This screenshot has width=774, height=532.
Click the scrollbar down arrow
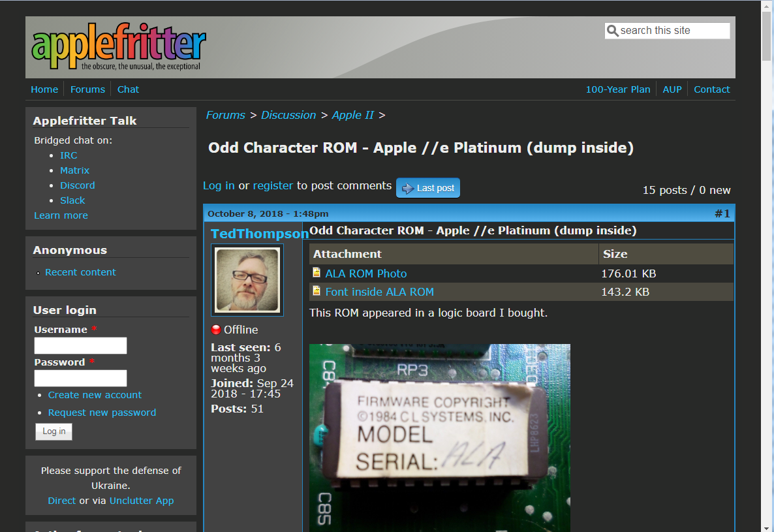pyautogui.click(x=766, y=527)
